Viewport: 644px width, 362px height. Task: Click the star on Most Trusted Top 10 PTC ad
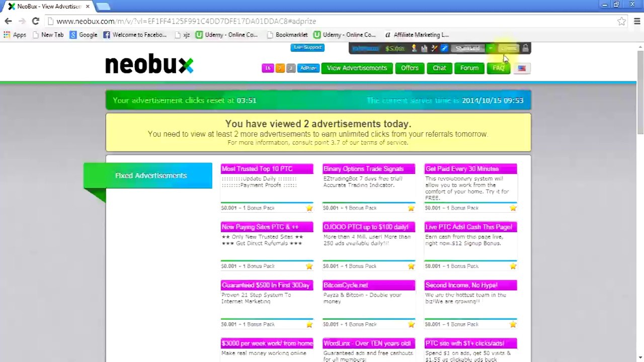point(309,208)
